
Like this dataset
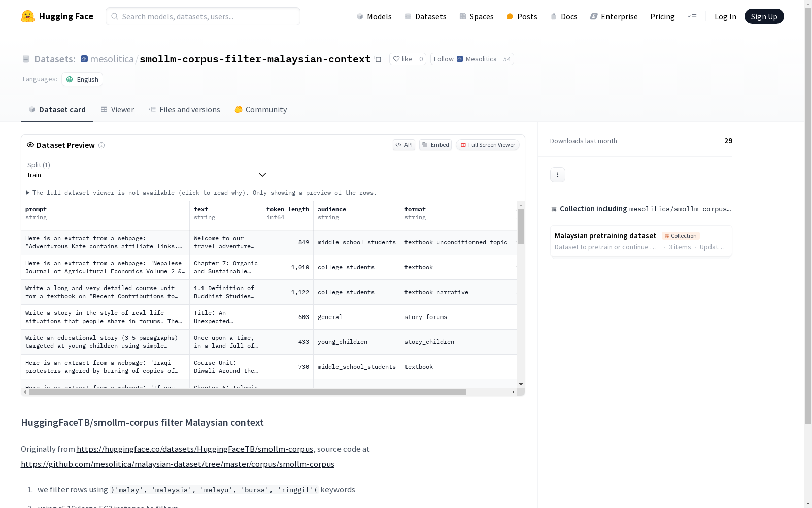(402, 59)
